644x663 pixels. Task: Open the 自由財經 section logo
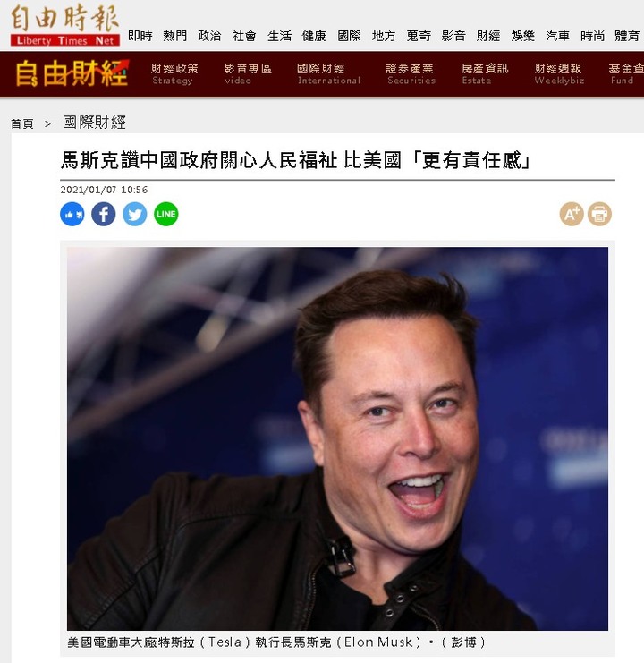tap(72, 73)
